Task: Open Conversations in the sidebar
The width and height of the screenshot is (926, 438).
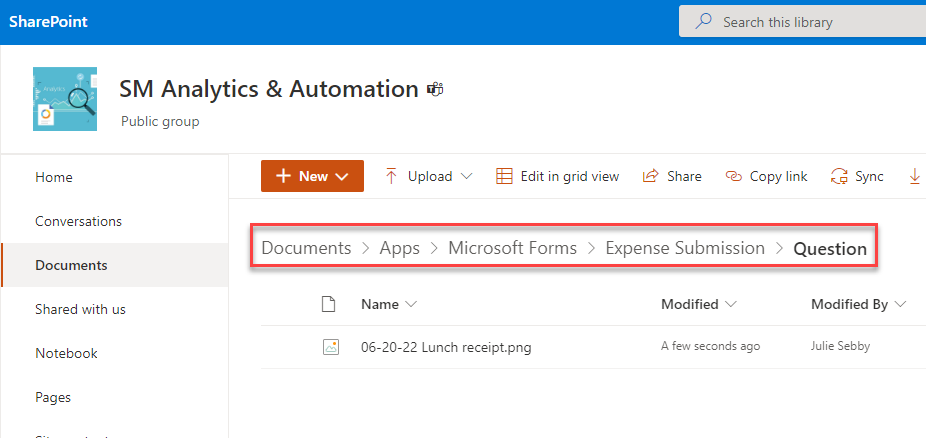Action: point(79,221)
